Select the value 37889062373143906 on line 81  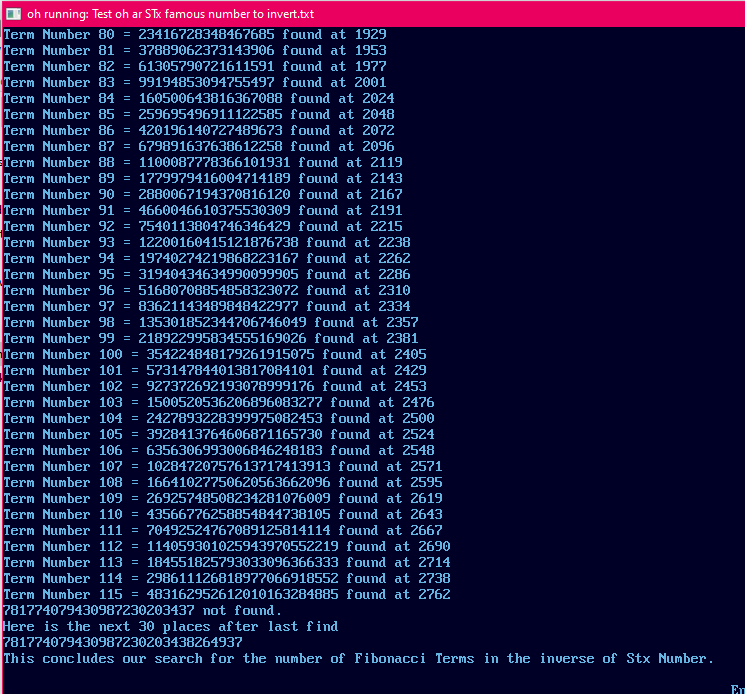click(x=206, y=50)
